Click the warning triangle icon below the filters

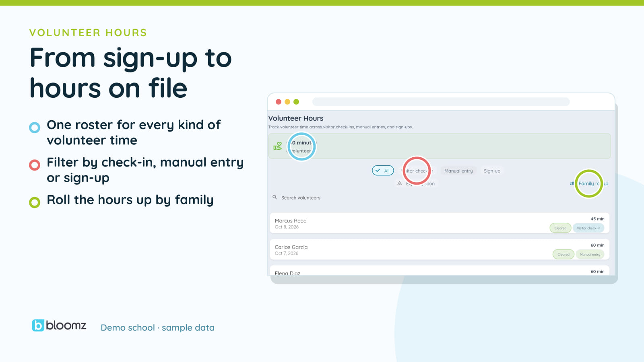[399, 183]
